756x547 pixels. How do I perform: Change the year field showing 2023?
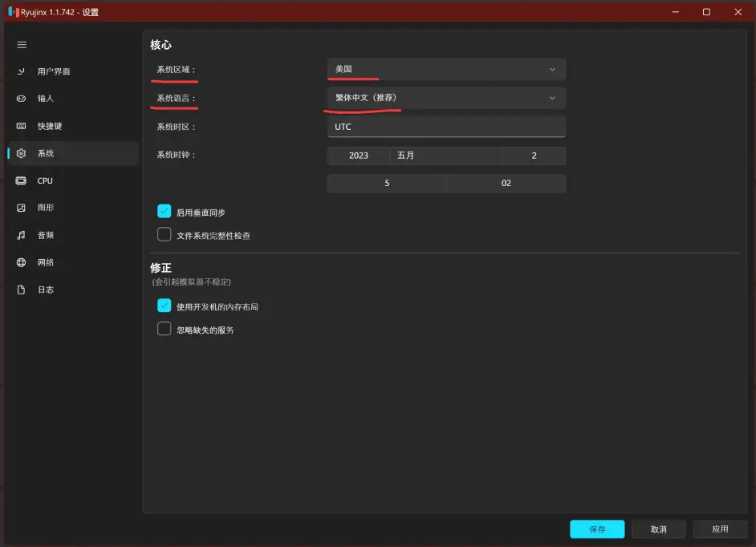(359, 156)
